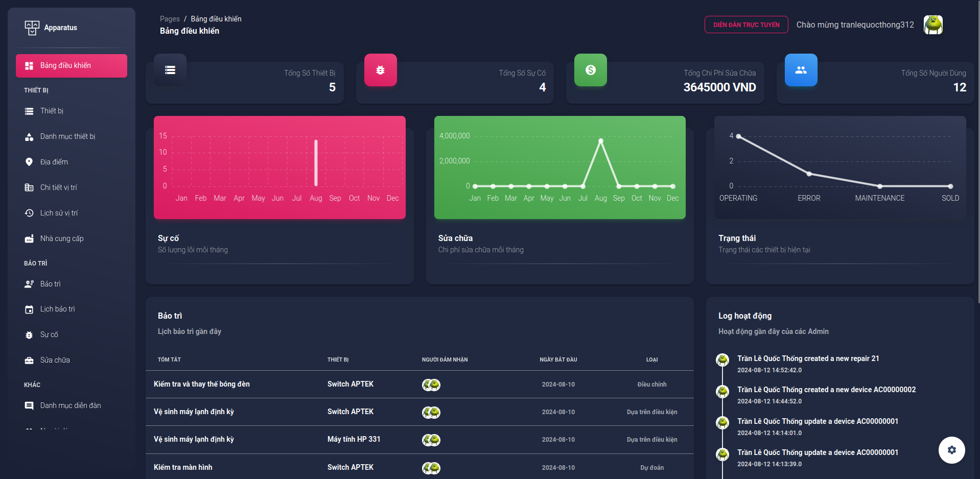980x479 pixels.
Task: Click the 'created a new repair 21' log entry
Action: tap(808, 358)
